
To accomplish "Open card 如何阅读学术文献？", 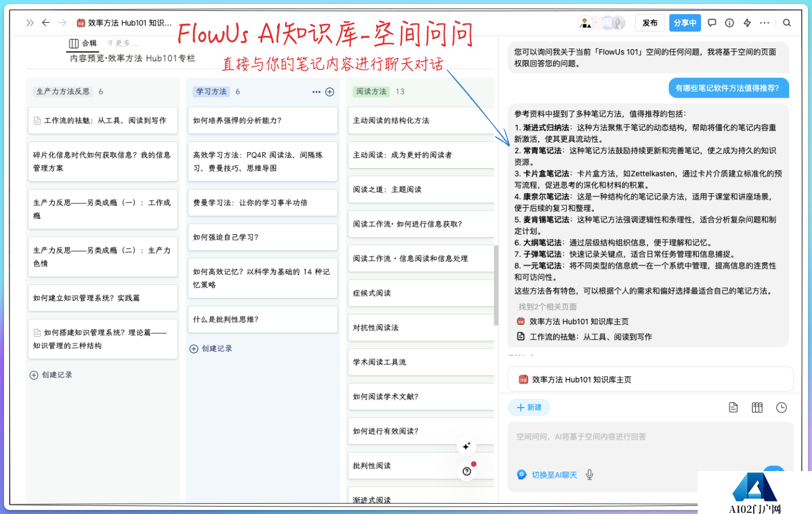I will (421, 397).
